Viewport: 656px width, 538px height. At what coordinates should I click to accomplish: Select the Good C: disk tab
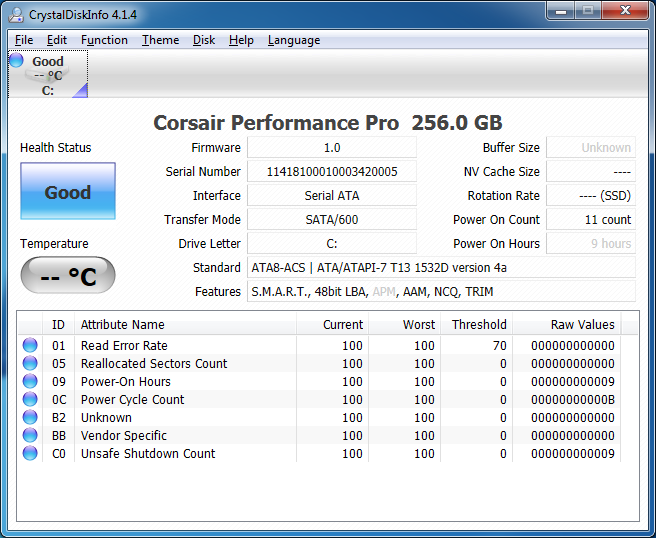pyautogui.click(x=48, y=74)
